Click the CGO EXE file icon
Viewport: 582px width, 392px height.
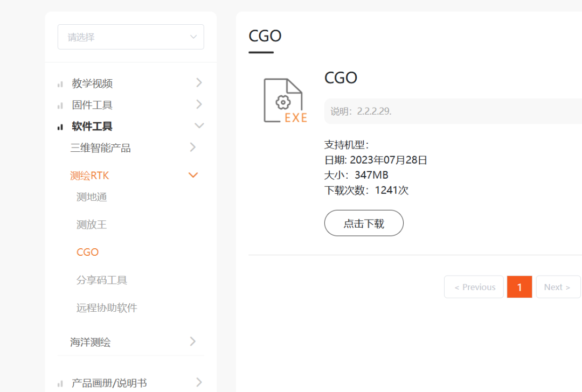tap(285, 101)
